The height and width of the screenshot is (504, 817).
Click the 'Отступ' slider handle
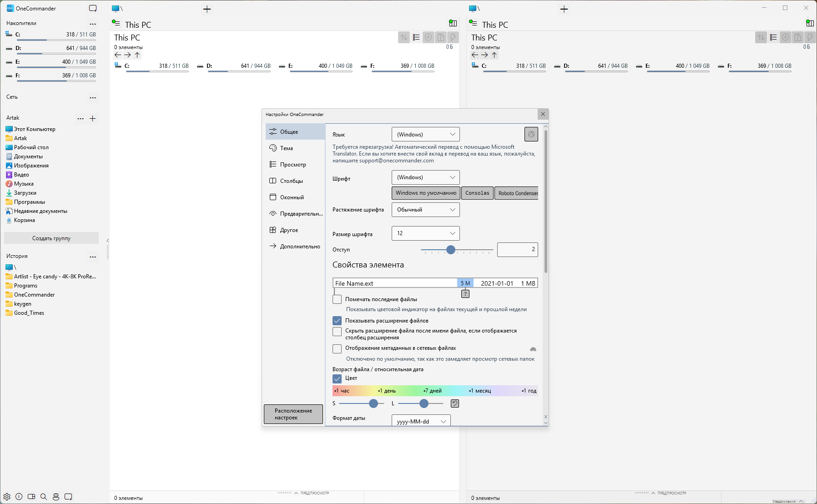click(x=451, y=250)
